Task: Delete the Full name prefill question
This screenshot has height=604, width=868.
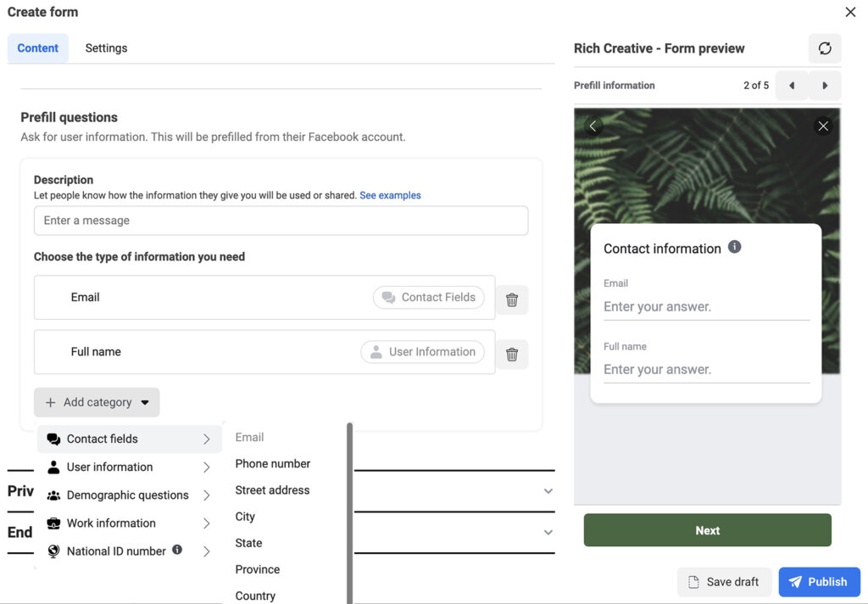Action: (512, 354)
